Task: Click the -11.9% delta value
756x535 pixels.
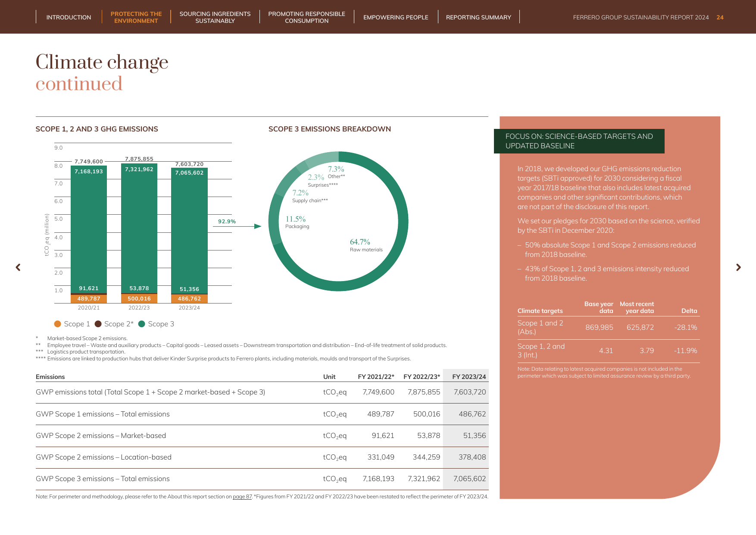Action: [x=686, y=350]
